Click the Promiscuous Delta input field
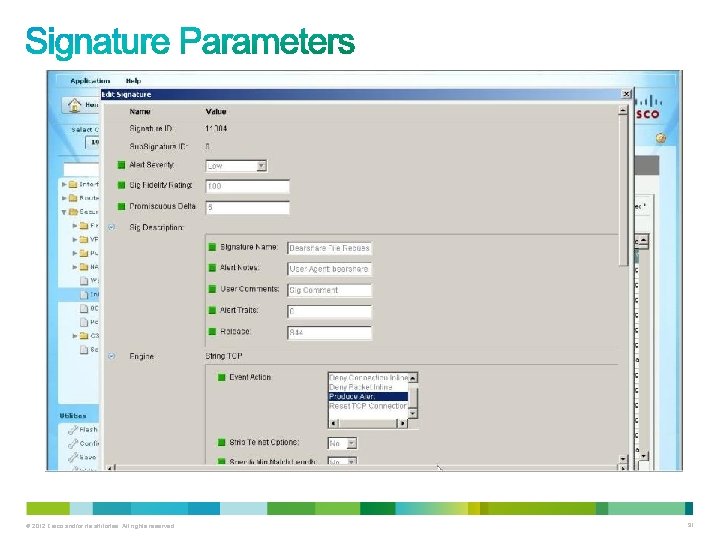Screen dimensions: 720x540 248,208
